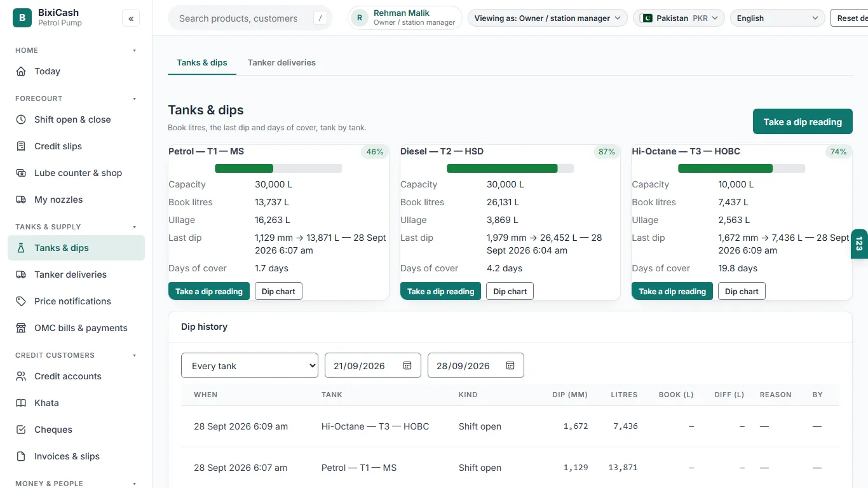Click the Invoices & slips file icon
This screenshot has height=488, width=868.
click(21, 456)
